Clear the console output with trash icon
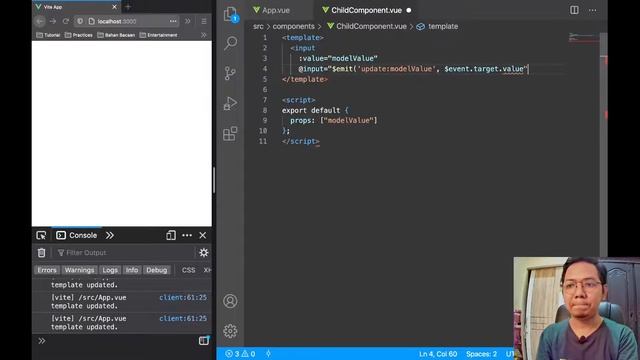This screenshot has height=360, width=640. [x=42, y=253]
